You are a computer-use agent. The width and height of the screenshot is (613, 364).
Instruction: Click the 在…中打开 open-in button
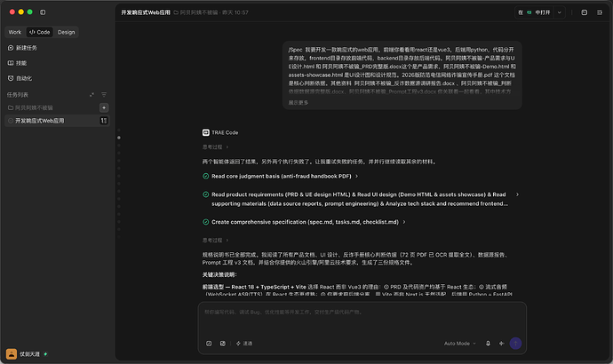(x=534, y=12)
